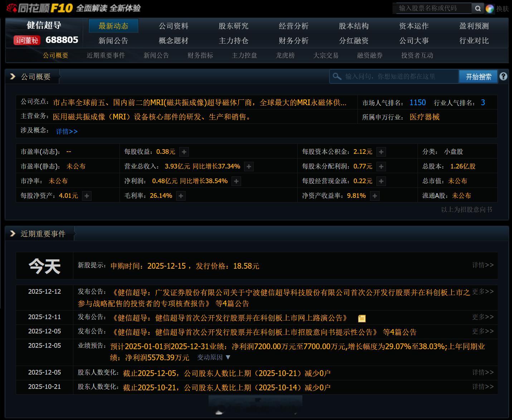
Task: Open the 广发证券 专项核查报告 announcement
Action: tap(274, 298)
